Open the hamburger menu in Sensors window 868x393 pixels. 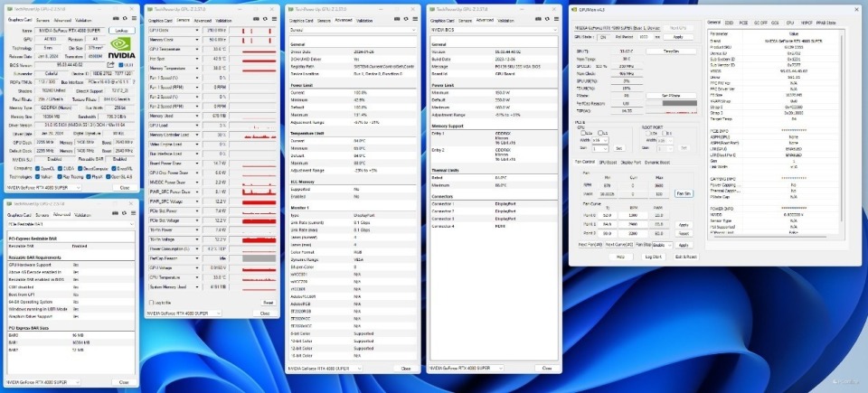click(272, 19)
